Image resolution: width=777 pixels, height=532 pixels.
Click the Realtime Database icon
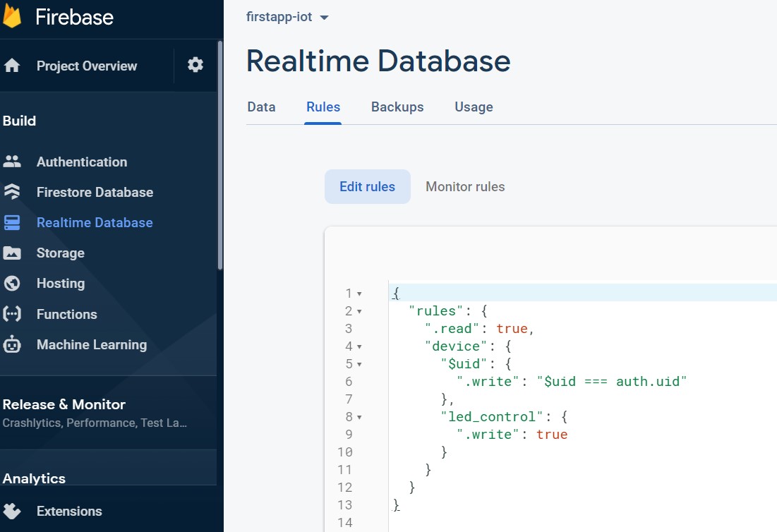[12, 222]
